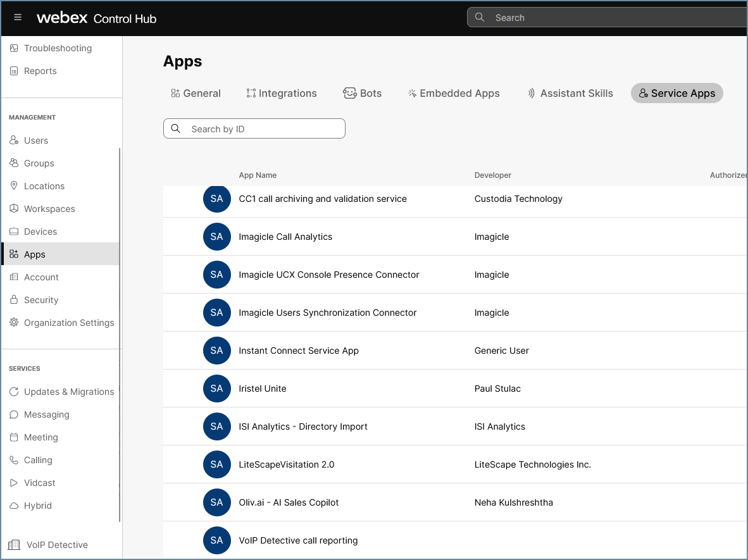Open the Locations page
748x560 pixels.
[x=44, y=186]
